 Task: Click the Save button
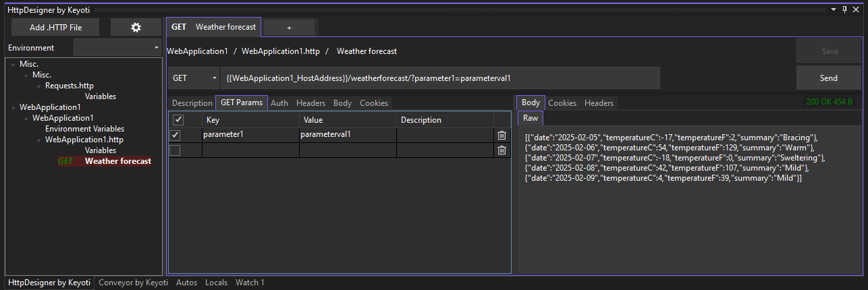click(x=829, y=51)
